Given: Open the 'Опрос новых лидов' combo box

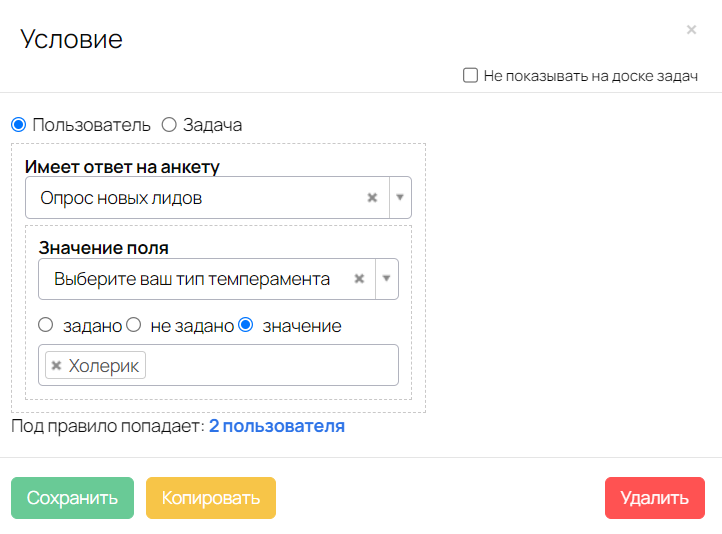Looking at the screenshot, I should pos(218,197).
